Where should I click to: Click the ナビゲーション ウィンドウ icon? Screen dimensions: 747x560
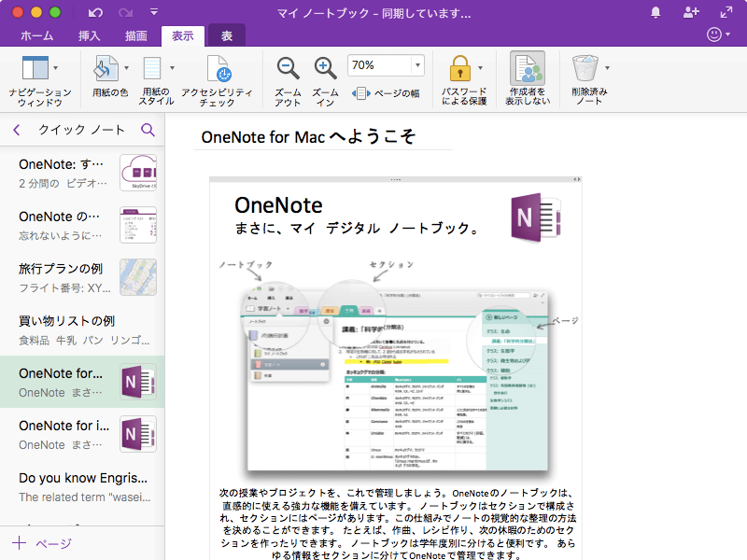pos(35,68)
